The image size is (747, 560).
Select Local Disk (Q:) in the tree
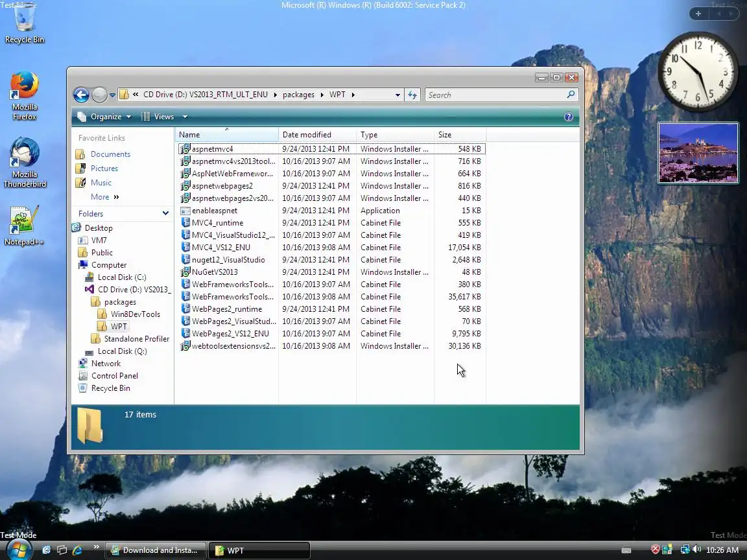pyautogui.click(x=122, y=351)
